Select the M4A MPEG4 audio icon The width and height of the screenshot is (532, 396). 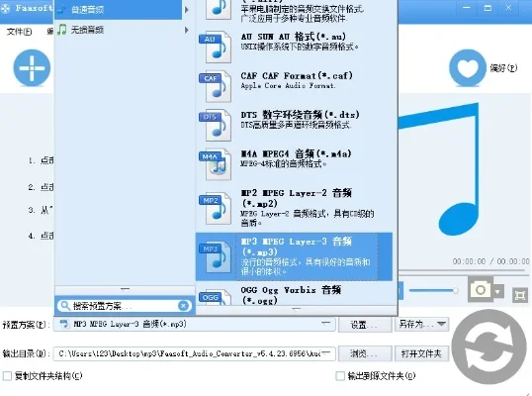[x=217, y=164]
